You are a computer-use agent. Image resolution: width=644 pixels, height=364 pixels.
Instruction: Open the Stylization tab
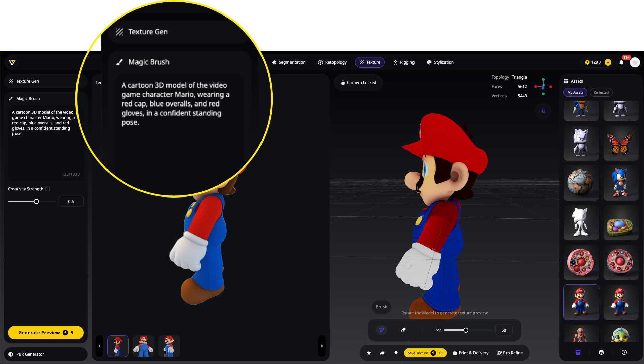[440, 62]
